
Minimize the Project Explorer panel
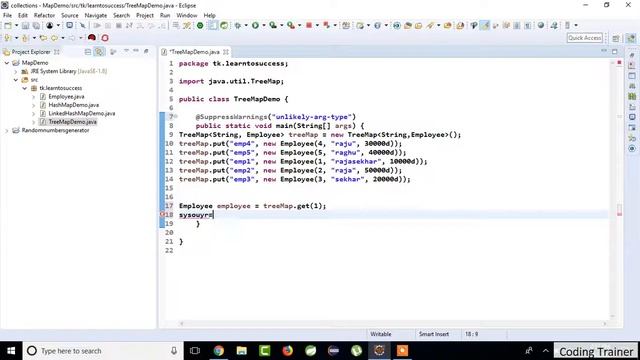coord(136,51)
